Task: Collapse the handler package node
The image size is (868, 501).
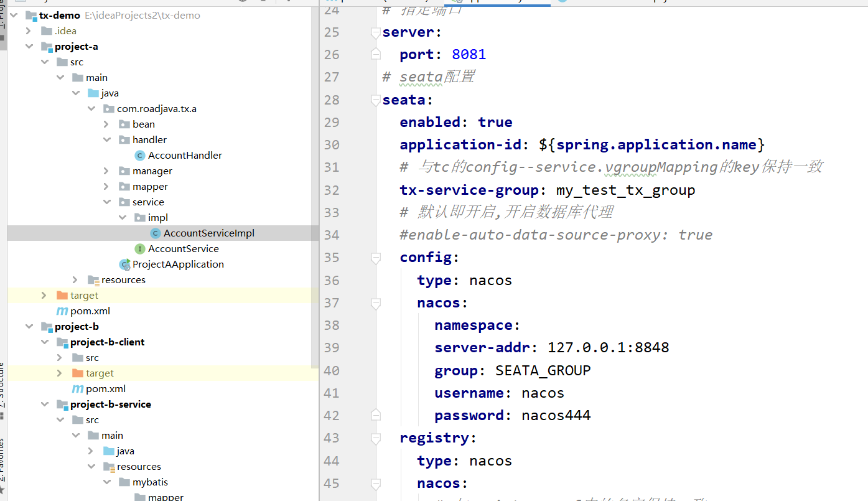Action: coord(106,139)
